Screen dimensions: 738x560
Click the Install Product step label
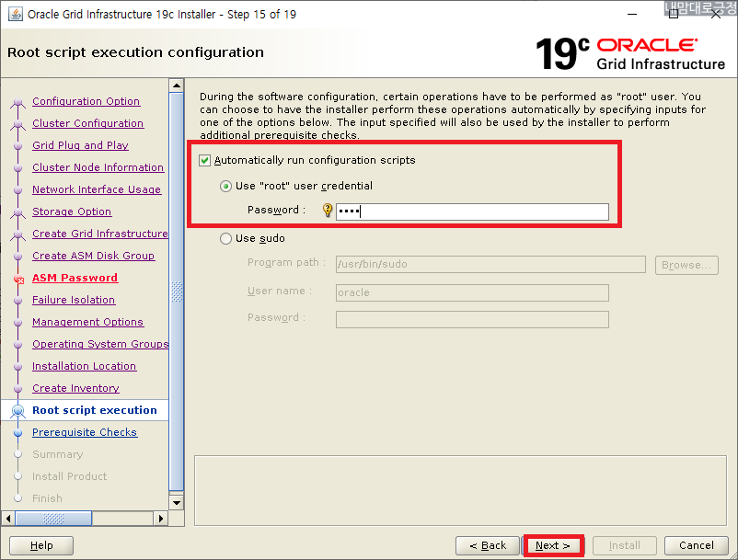point(70,476)
